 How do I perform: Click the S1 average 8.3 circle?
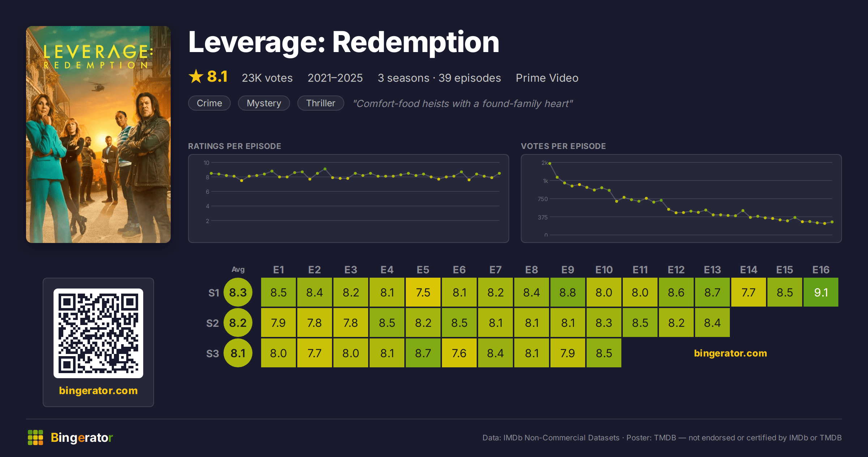click(238, 292)
